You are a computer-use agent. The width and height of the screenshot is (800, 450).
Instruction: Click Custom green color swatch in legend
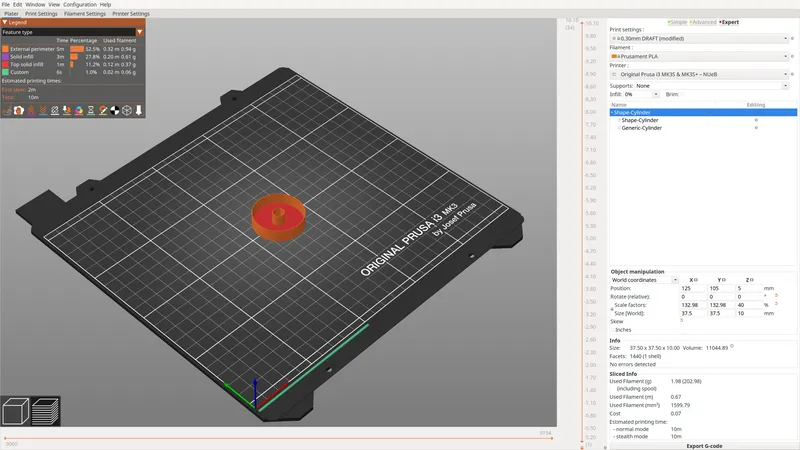6,72
